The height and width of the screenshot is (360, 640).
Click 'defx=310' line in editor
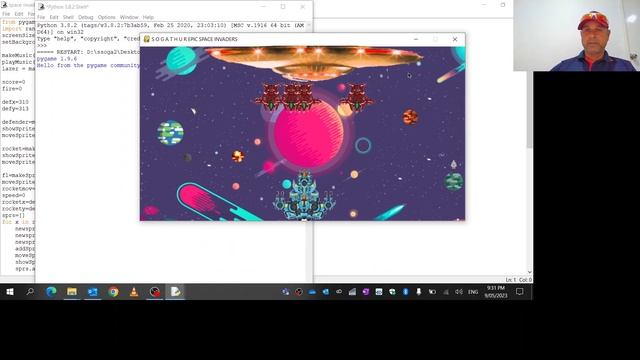pyautogui.click(x=15, y=102)
